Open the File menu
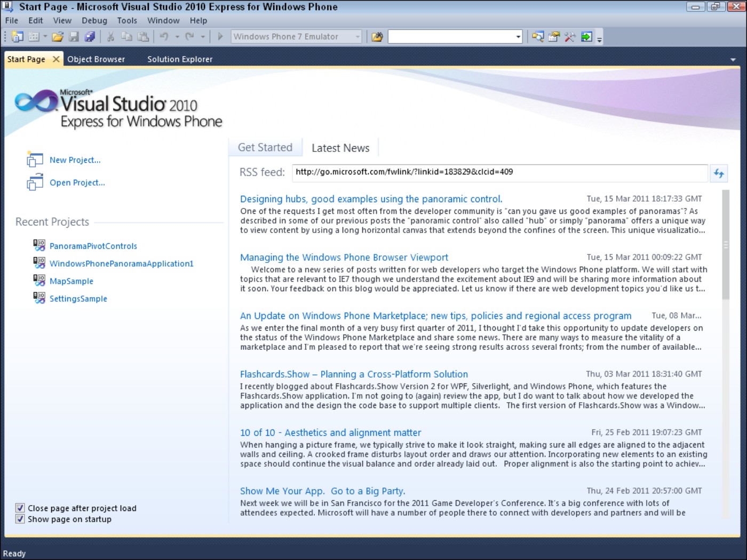747x560 pixels. tap(12, 20)
